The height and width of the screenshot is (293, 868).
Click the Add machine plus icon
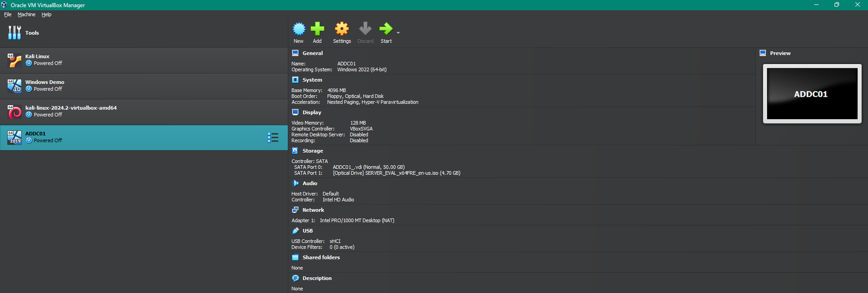point(317,29)
